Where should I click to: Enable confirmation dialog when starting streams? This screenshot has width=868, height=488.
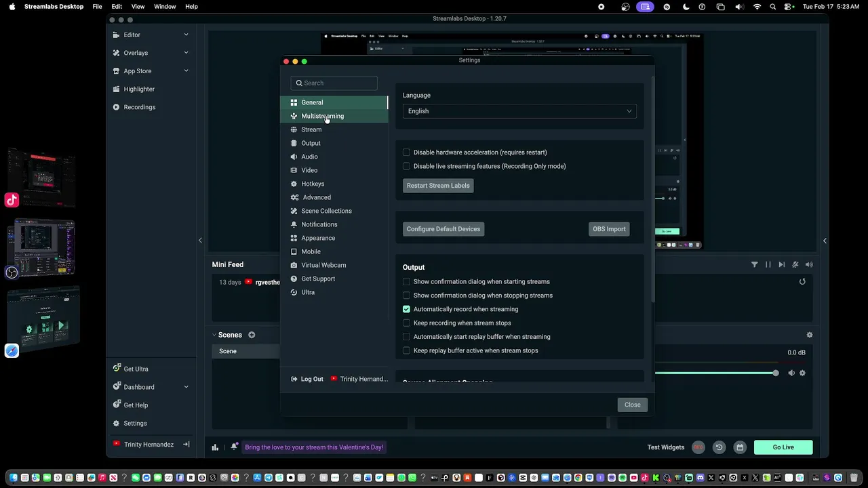coord(406,282)
